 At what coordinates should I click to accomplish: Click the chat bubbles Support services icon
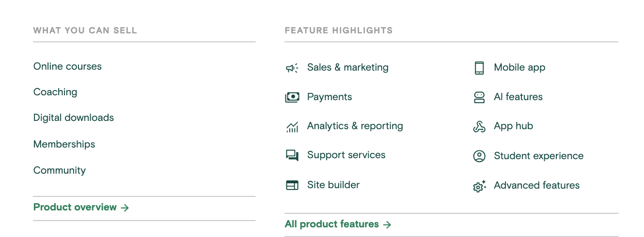point(292,156)
